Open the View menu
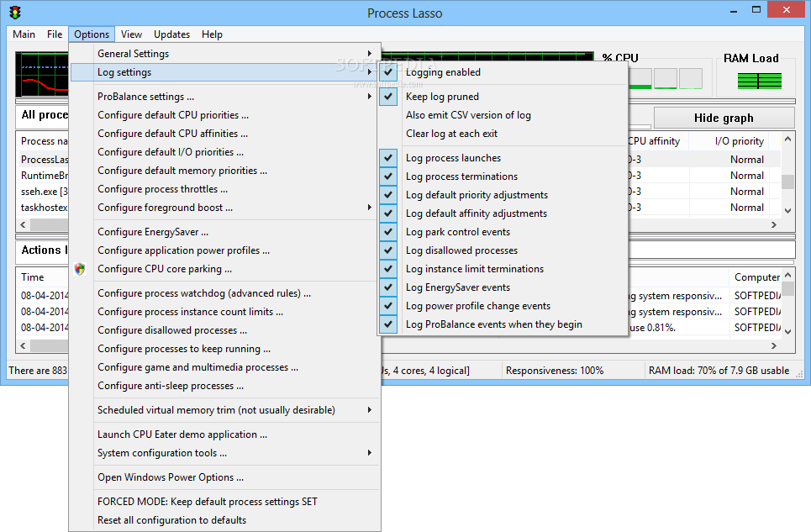811x532 pixels. (x=131, y=34)
